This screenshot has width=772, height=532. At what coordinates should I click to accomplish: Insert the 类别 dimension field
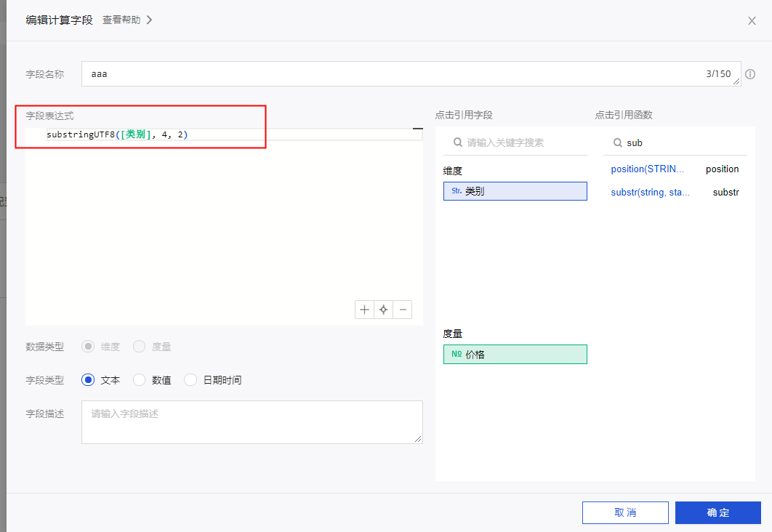tap(515, 191)
